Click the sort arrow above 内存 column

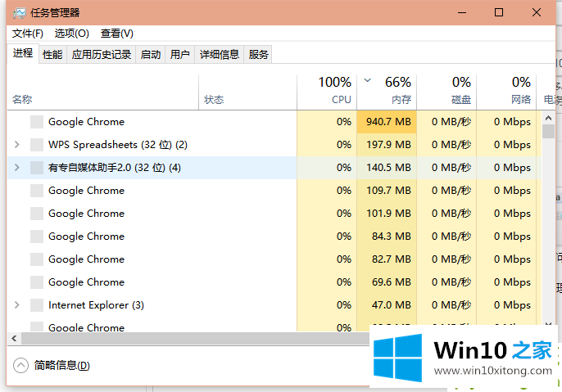(367, 80)
